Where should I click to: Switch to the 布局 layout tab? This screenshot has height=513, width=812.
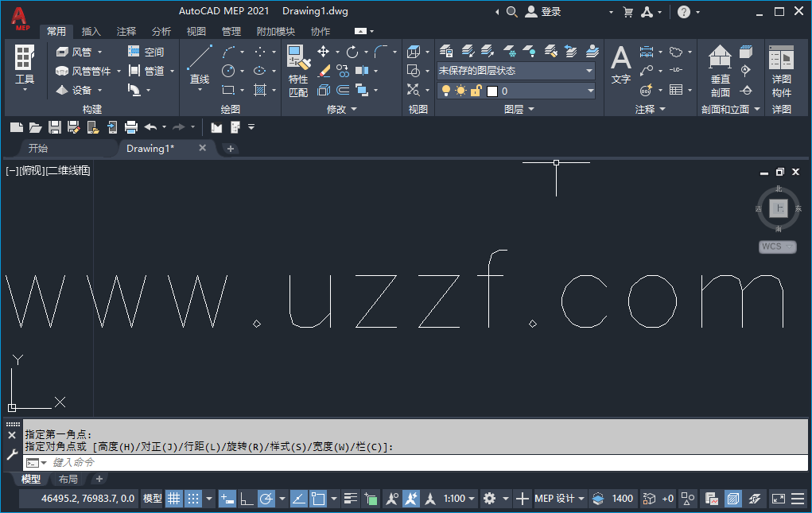tap(68, 479)
